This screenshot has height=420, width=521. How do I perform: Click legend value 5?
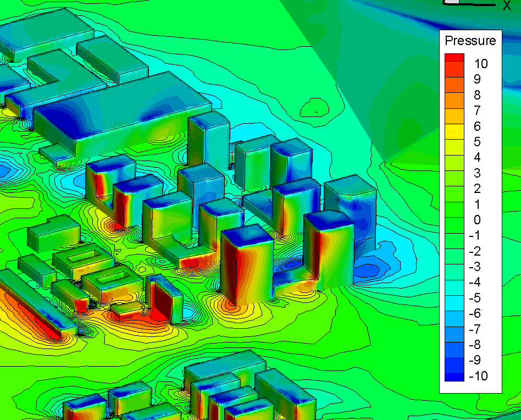click(x=477, y=141)
